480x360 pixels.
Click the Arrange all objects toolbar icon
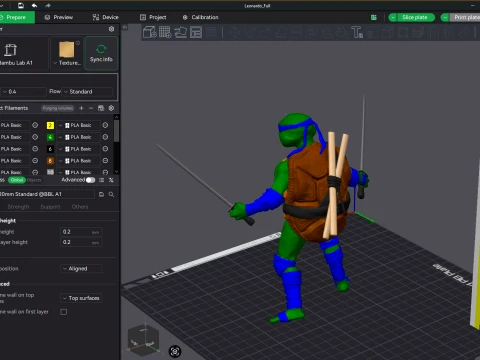[x=196, y=32]
